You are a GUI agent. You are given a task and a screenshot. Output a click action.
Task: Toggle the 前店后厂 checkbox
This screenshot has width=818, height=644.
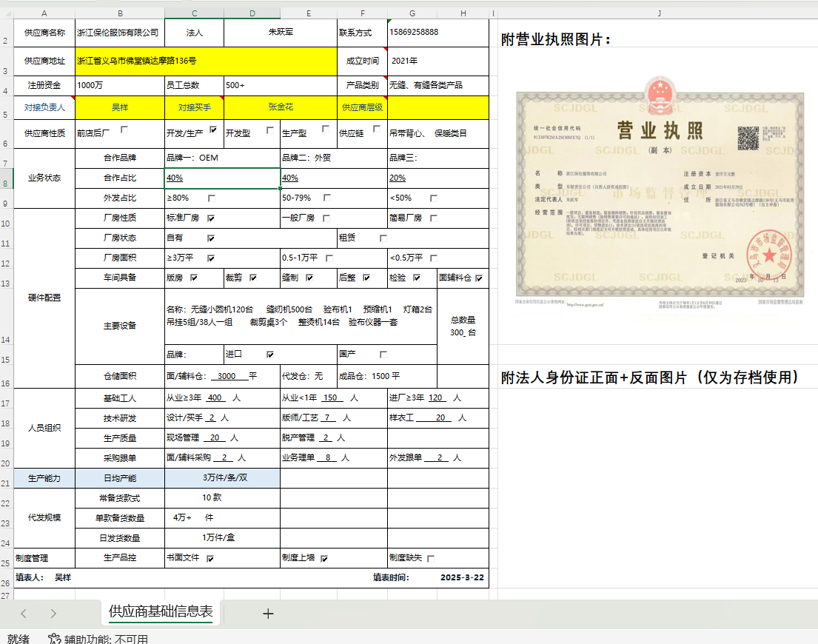[x=124, y=130]
